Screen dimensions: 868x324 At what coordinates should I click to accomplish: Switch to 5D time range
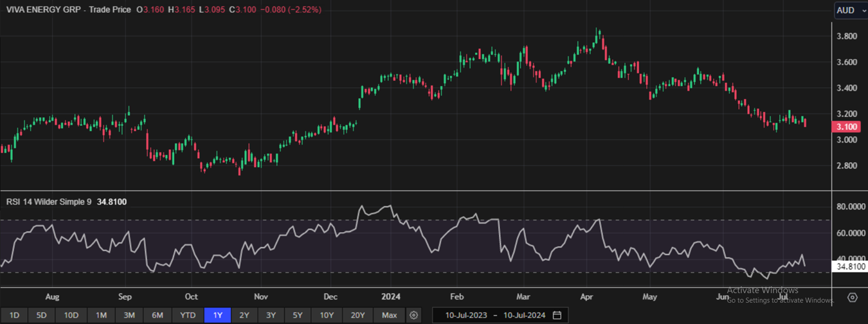pos(42,315)
